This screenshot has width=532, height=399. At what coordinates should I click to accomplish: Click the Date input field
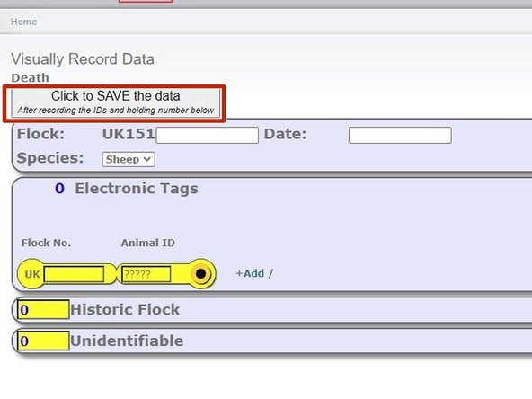click(x=400, y=135)
